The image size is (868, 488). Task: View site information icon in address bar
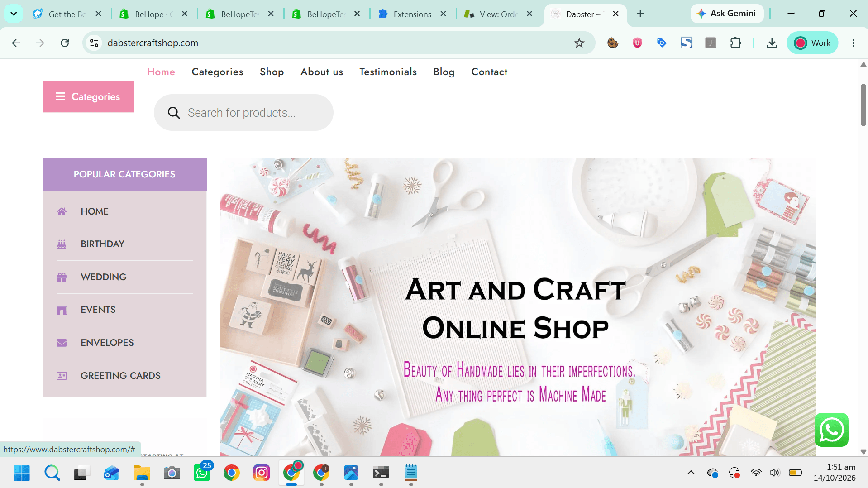click(x=94, y=43)
